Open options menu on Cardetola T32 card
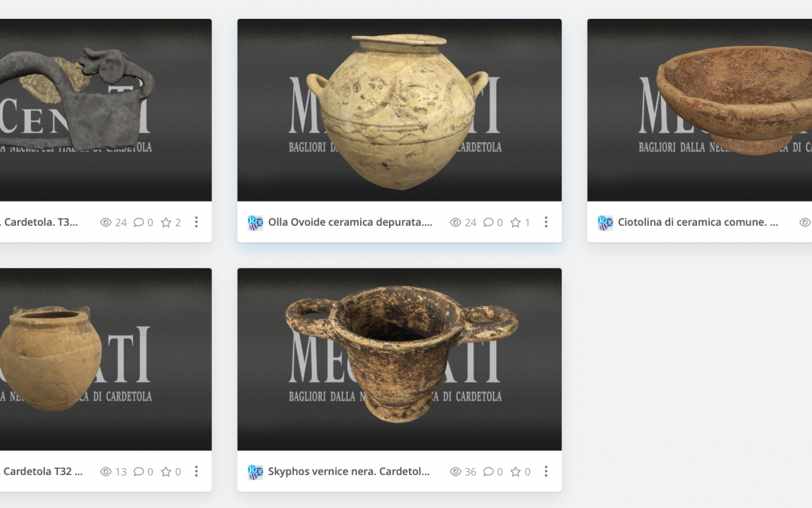 [x=196, y=472]
